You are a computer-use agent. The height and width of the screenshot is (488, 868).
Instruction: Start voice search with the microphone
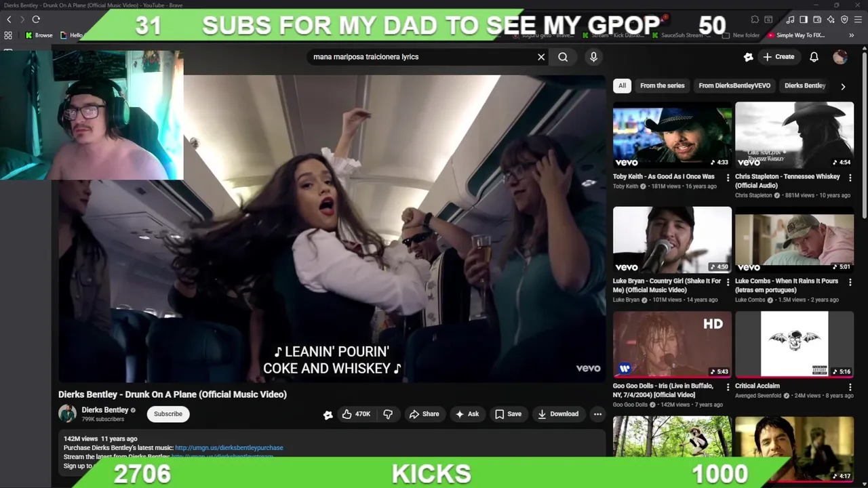(593, 57)
